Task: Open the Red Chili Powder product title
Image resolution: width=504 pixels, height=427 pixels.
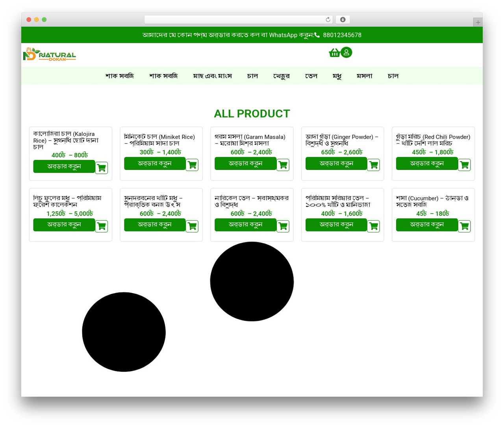Action: pyautogui.click(x=433, y=140)
